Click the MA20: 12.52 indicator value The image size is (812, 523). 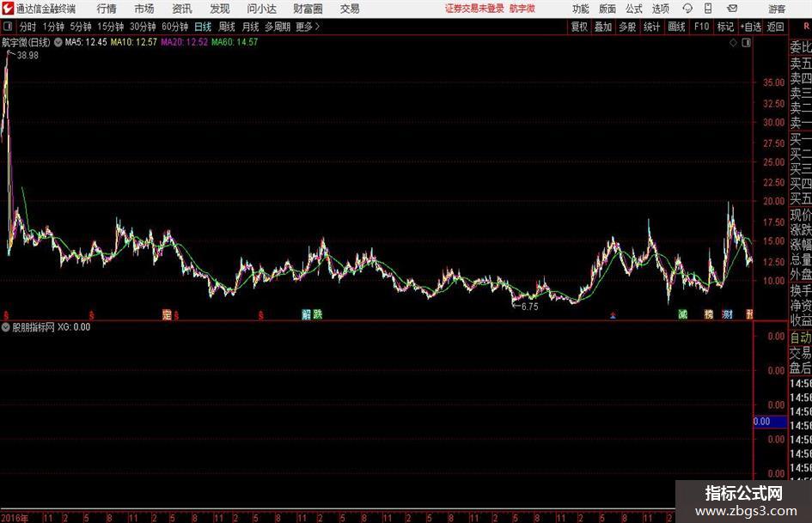pyautogui.click(x=185, y=42)
